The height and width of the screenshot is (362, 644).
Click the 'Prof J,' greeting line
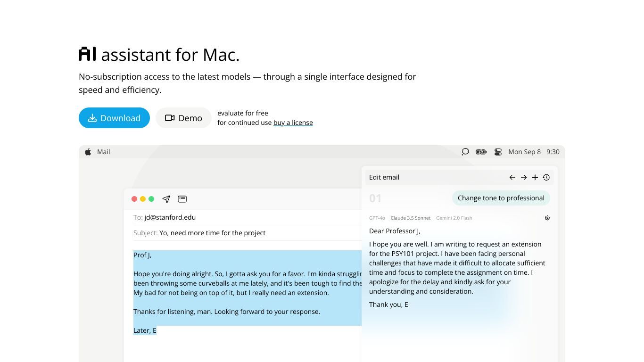tap(142, 255)
